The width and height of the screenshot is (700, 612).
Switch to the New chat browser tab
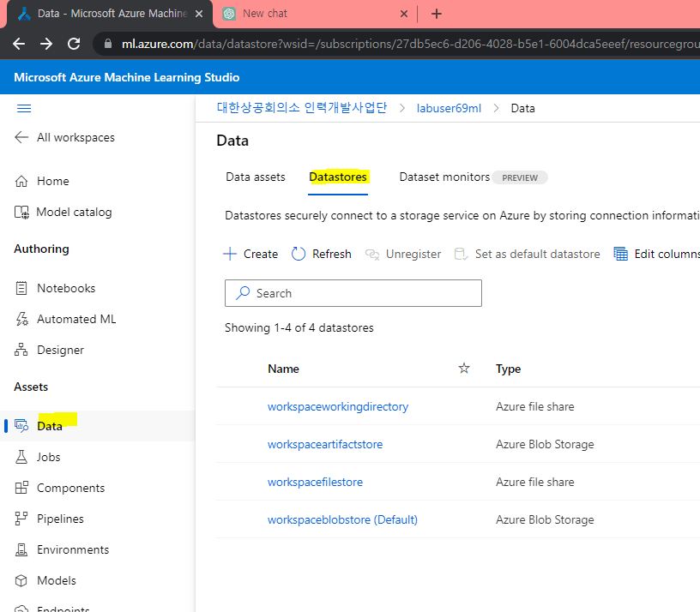click(316, 14)
